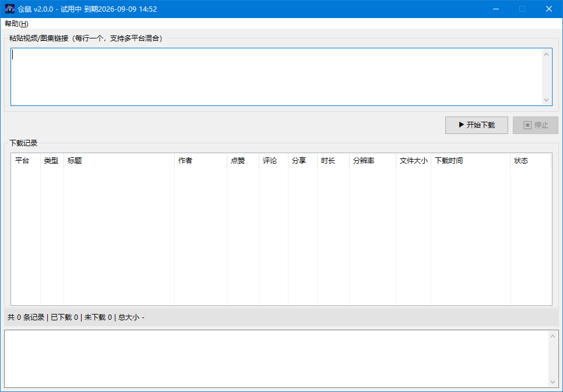
Task: Click the 停止 button
Action: click(536, 125)
